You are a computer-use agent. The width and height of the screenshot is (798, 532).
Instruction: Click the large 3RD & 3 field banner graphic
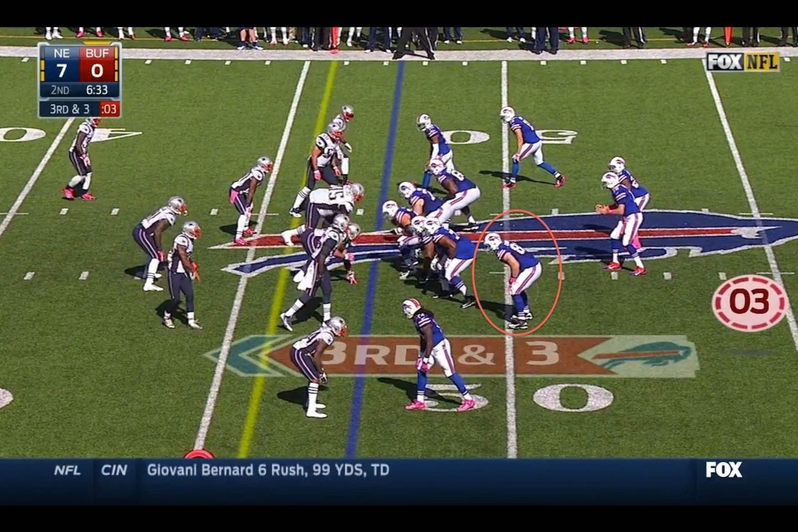451,356
